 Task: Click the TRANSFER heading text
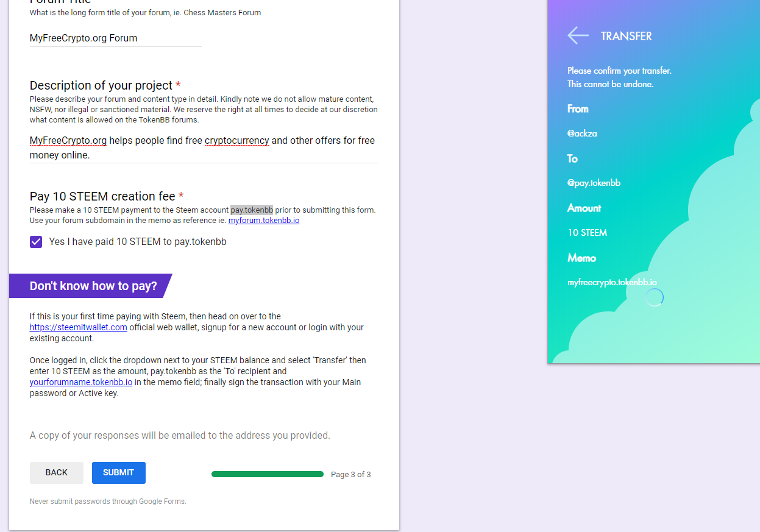(x=627, y=36)
